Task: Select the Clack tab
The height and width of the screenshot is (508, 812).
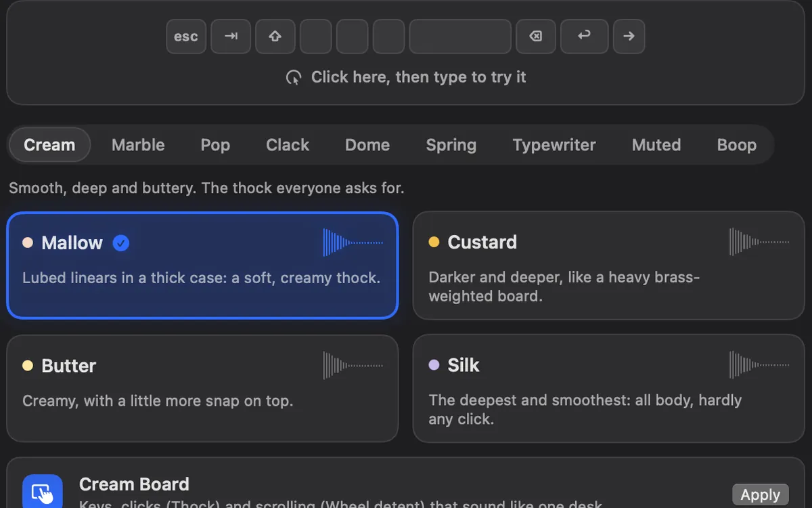Action: click(288, 145)
